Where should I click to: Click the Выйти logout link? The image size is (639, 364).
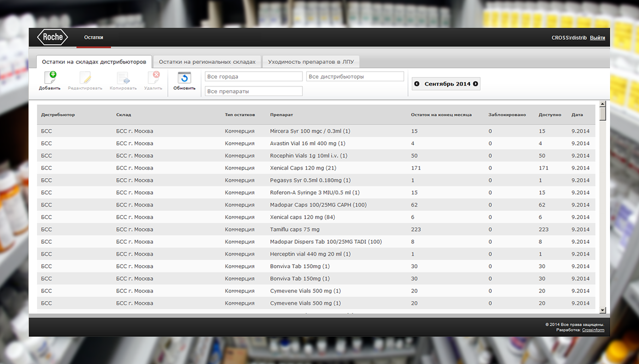597,38
